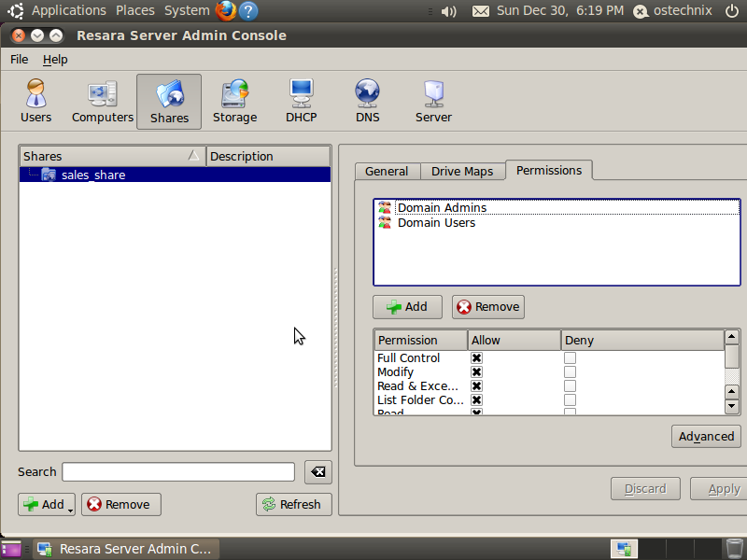Image resolution: width=747 pixels, height=560 pixels.
Task: Click Refresh to reload shares
Action: click(x=292, y=504)
